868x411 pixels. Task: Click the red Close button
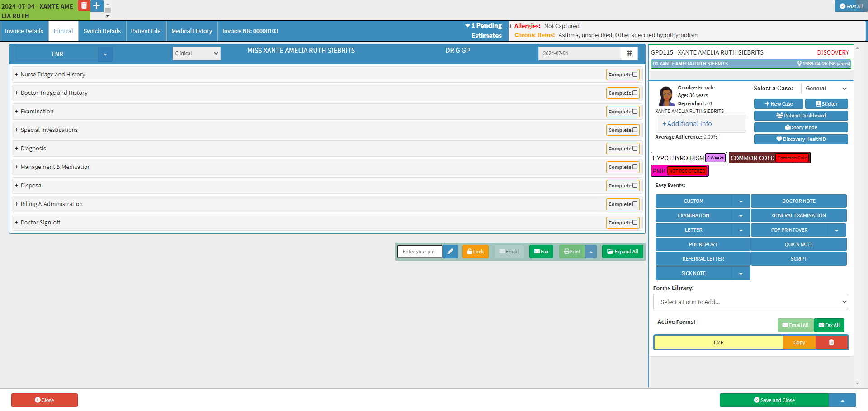(44, 400)
